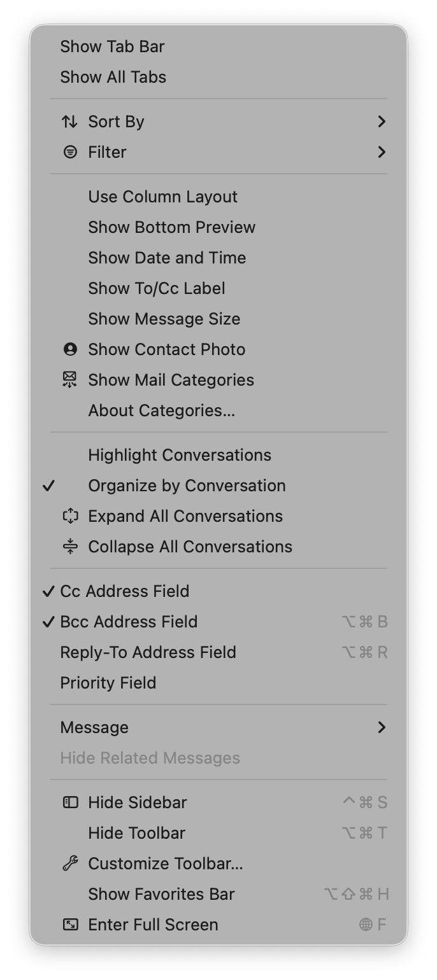437x980 pixels.
Task: Open the Sort By submenu
Action: (115, 121)
